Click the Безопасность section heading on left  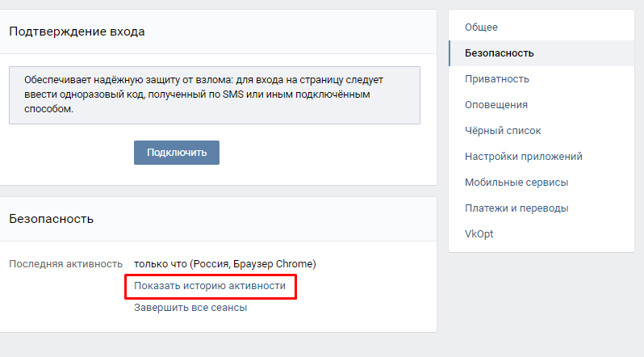52,219
